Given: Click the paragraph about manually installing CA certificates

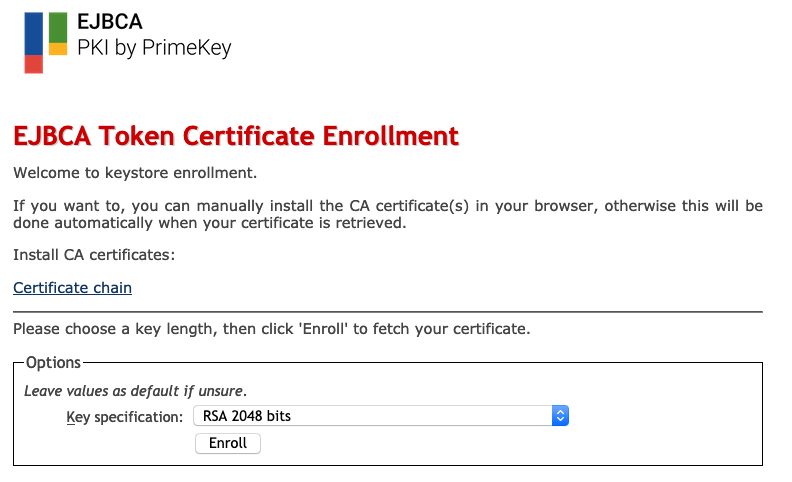Looking at the screenshot, I should [x=387, y=214].
